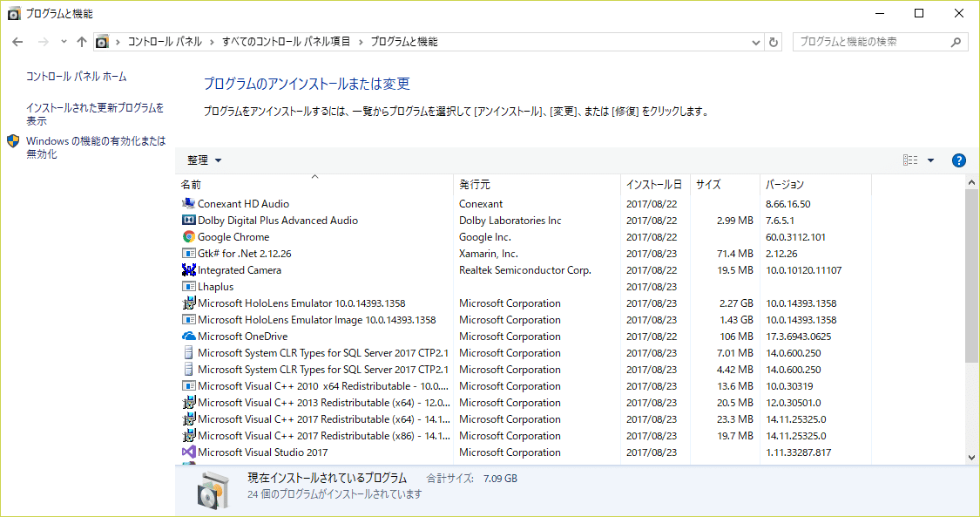Click the scroll up arrow of list
The height and width of the screenshot is (517, 980).
[971, 182]
